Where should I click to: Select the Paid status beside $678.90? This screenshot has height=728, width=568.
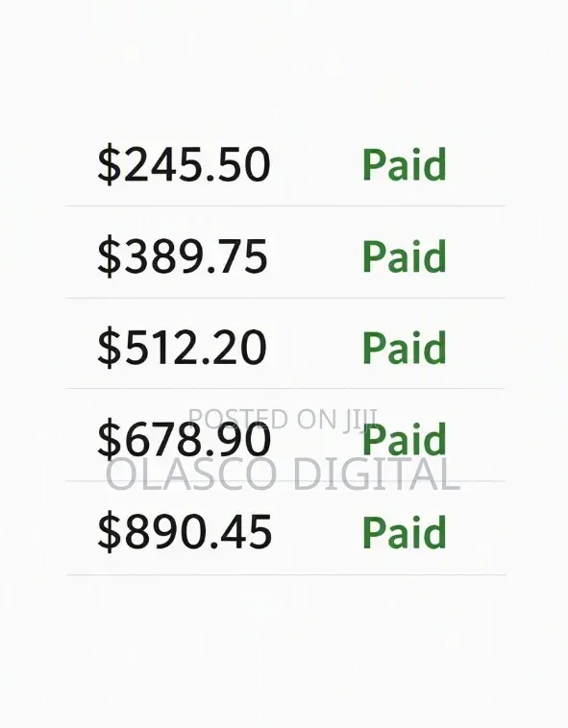pos(404,438)
